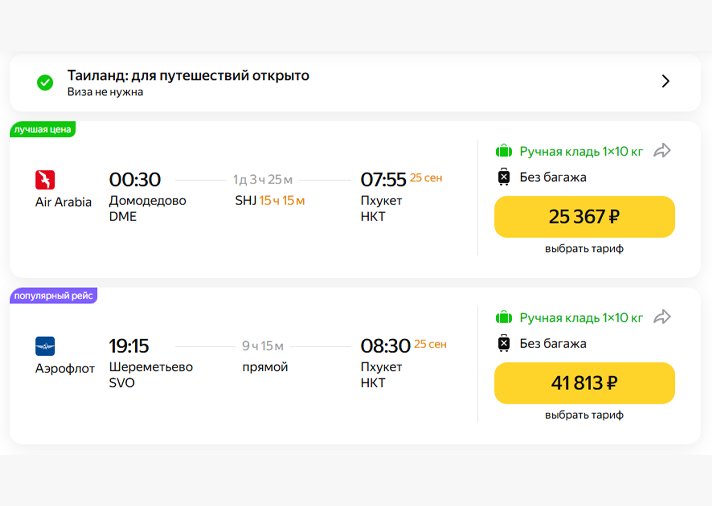Viewport: 712px width, 506px height.
Task: Click green carry-on icon in Аэрофлот card
Action: [504, 317]
